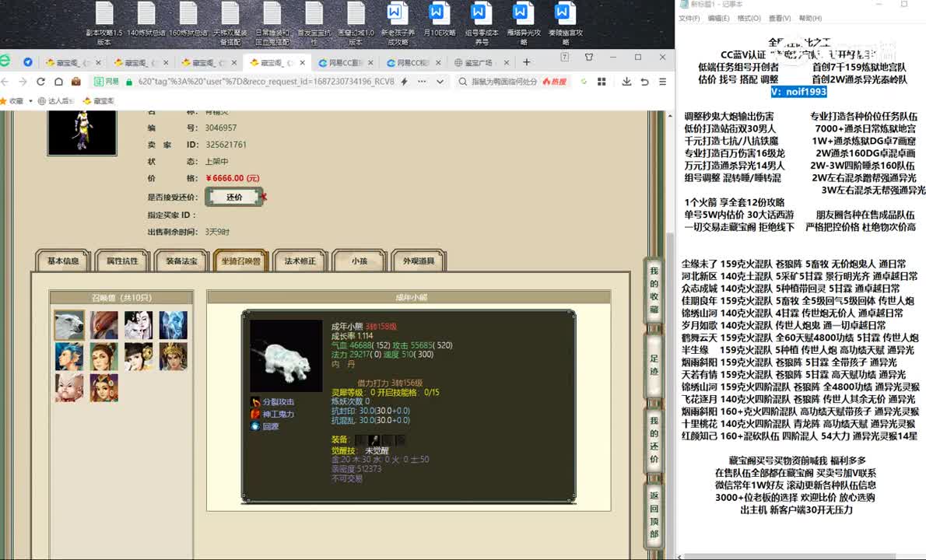Viewport: 926px width, 560px height.
Task: Open the browser downloads icon
Action: click(626, 82)
